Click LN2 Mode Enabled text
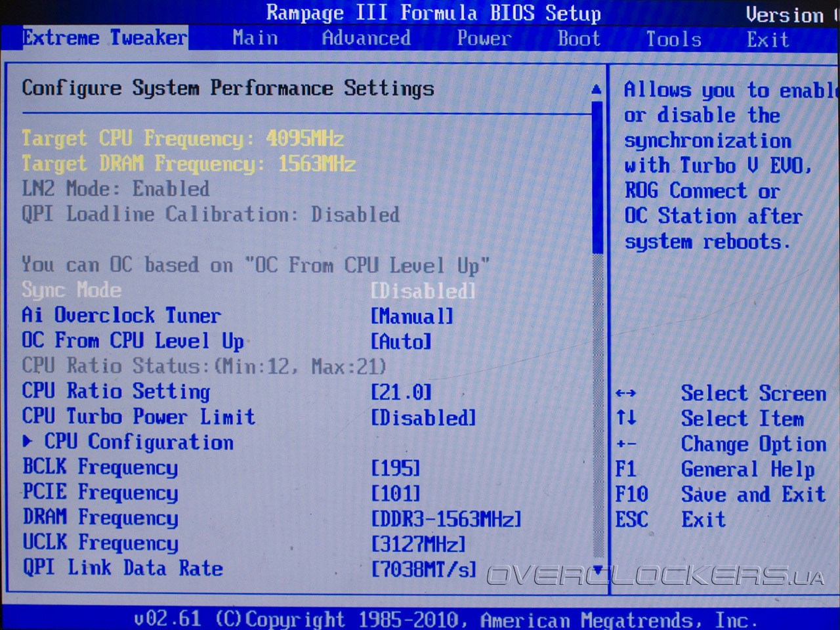Screen dimensions: 840x630 [115, 189]
